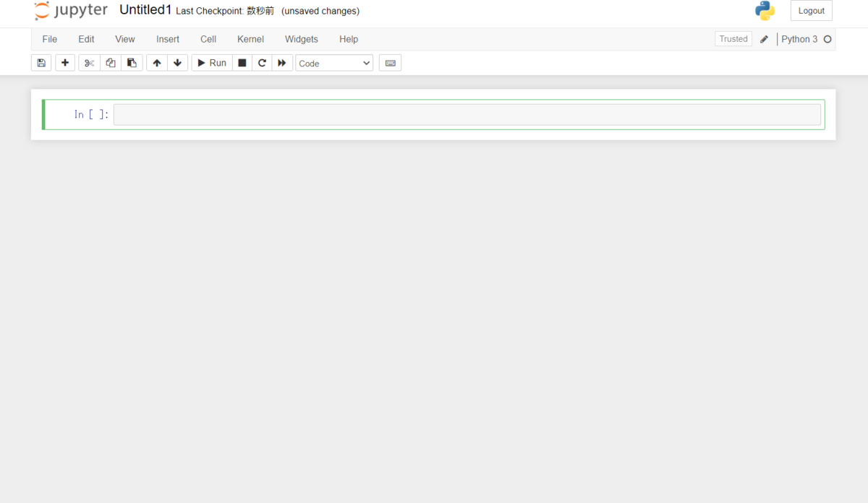The height and width of the screenshot is (503, 868).
Task: Click inside the empty code cell input
Action: 467,115
